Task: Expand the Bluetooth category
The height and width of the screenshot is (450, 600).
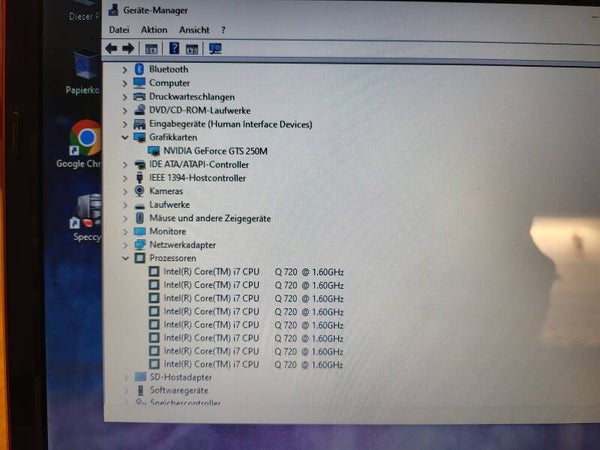Action: 125,70
